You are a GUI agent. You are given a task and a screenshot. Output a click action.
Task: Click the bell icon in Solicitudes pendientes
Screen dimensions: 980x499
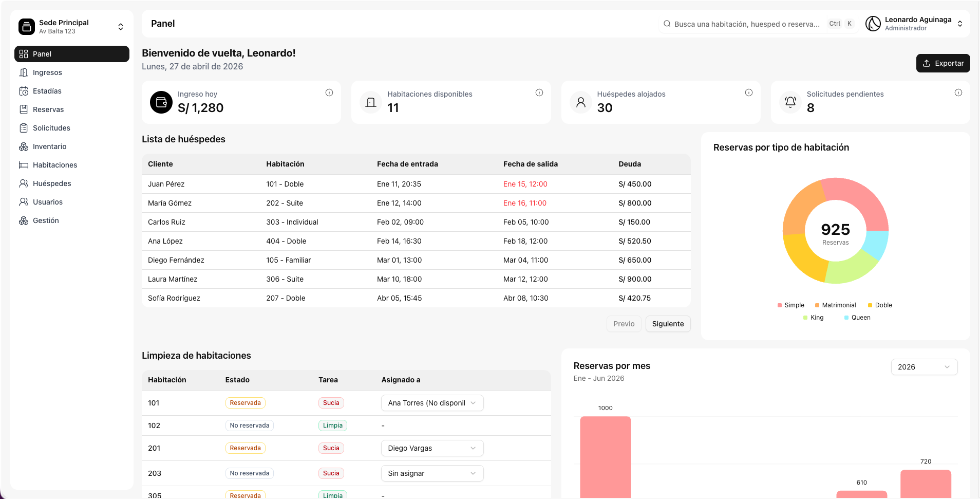790,102
